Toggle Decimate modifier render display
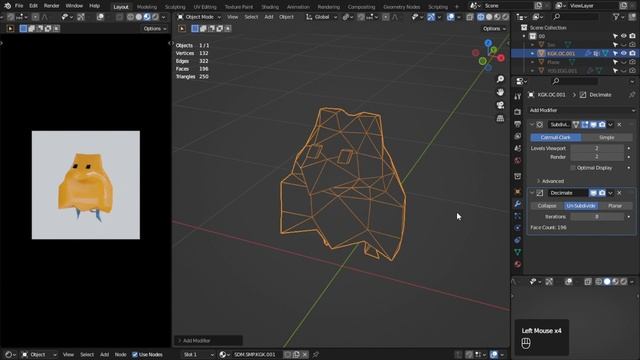 coord(602,193)
